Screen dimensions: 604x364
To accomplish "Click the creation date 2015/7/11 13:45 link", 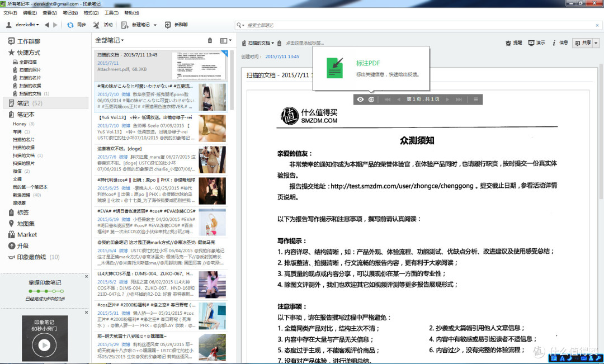I will 282,56.
